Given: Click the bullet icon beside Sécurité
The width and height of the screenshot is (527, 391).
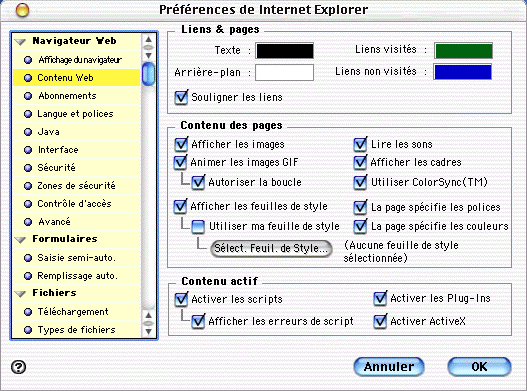Looking at the screenshot, I should (x=28, y=168).
